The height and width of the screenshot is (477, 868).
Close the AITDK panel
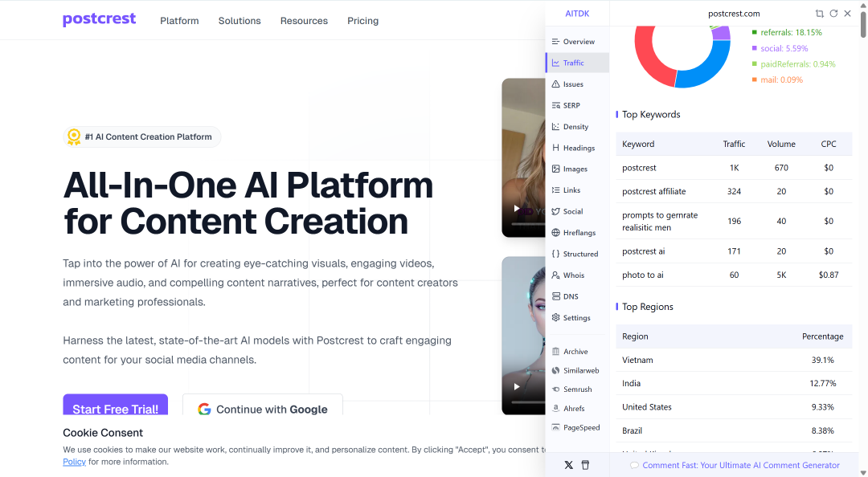(x=847, y=14)
